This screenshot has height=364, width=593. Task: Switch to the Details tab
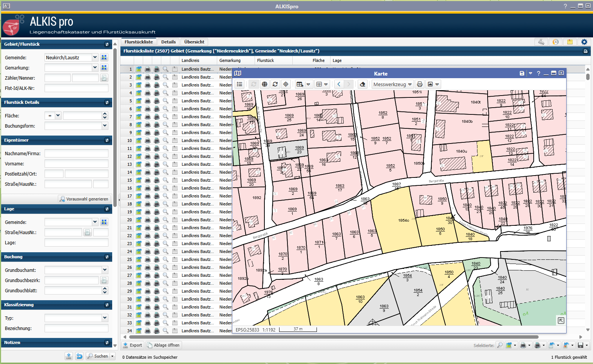[168, 42]
